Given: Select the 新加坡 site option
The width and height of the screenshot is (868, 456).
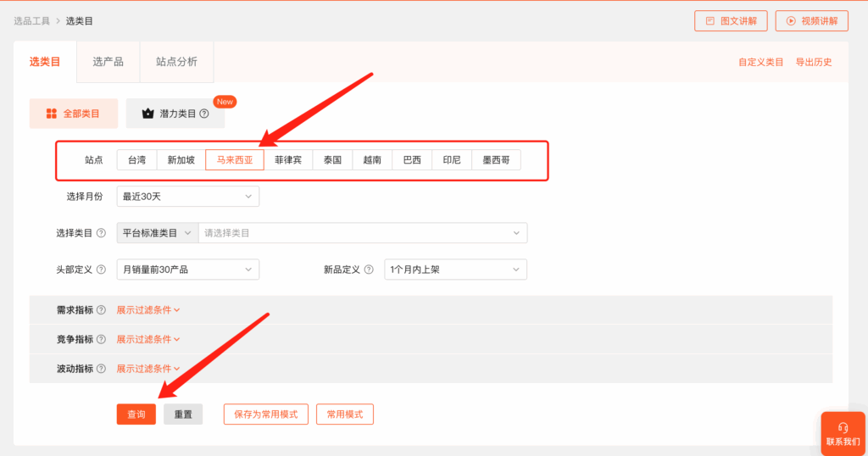Looking at the screenshot, I should (181, 159).
